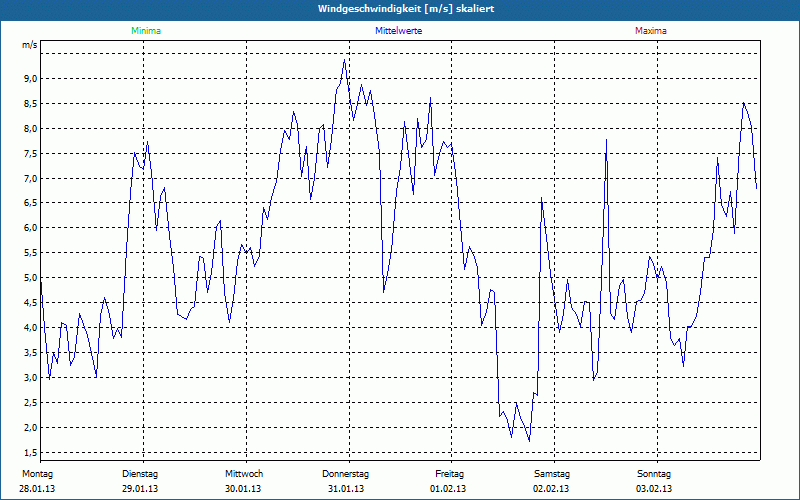Click the 8,5 y-axis value
The width and height of the screenshot is (800, 500).
click(x=31, y=104)
